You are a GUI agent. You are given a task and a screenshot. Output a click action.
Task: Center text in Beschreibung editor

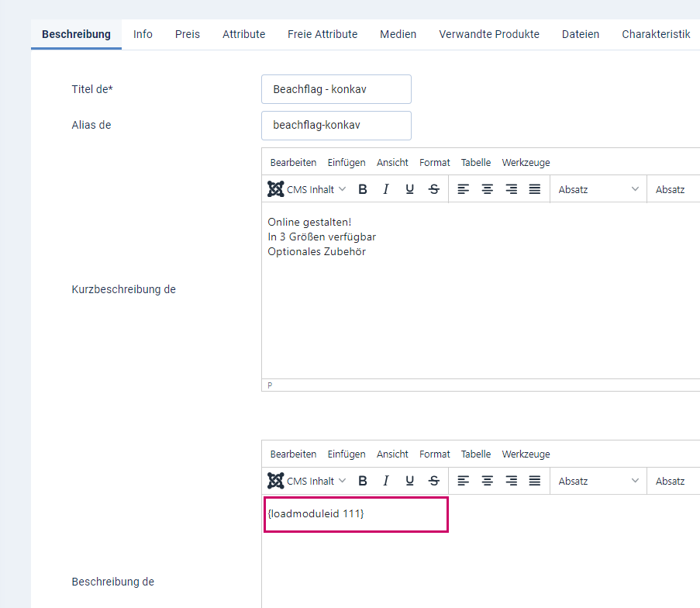point(487,481)
